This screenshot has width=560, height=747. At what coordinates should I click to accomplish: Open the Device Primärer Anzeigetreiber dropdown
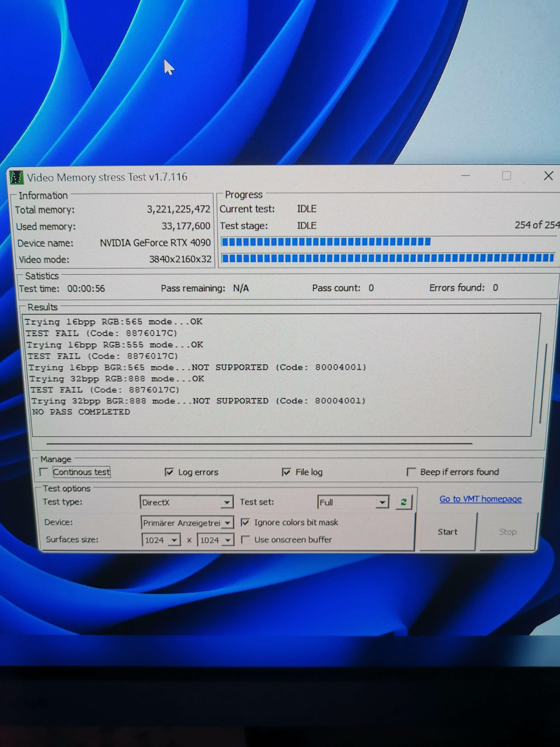click(x=228, y=523)
